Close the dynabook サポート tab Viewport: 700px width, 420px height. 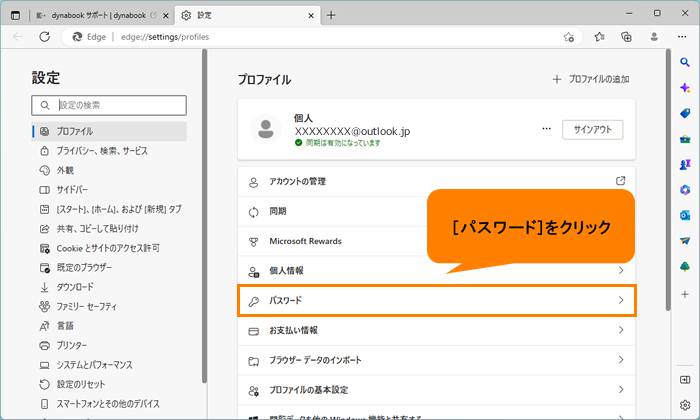coord(166,16)
